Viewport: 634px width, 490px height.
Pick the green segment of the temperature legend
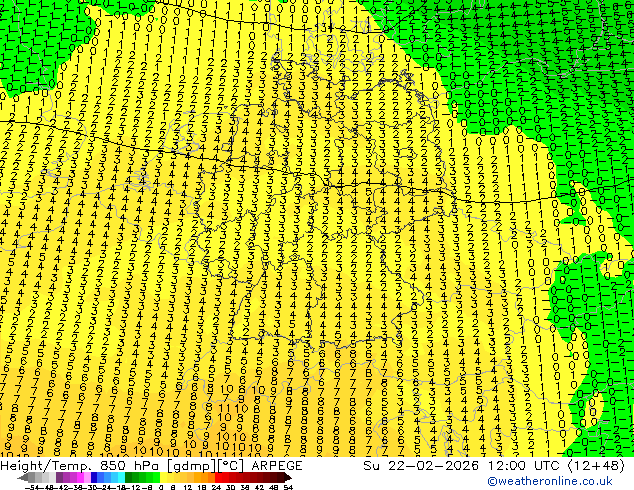coord(142,477)
